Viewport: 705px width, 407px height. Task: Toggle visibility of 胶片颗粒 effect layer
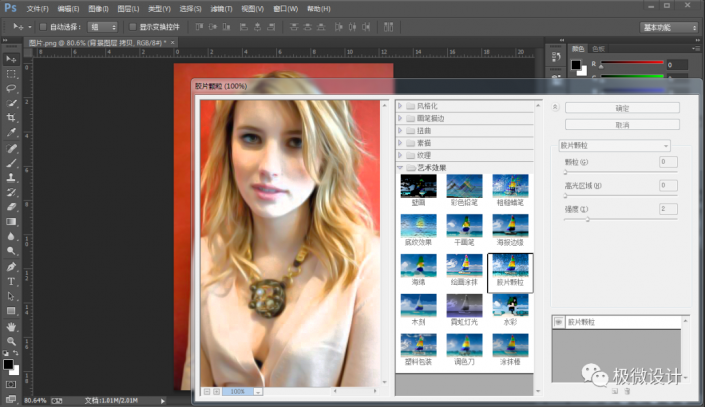coord(560,324)
